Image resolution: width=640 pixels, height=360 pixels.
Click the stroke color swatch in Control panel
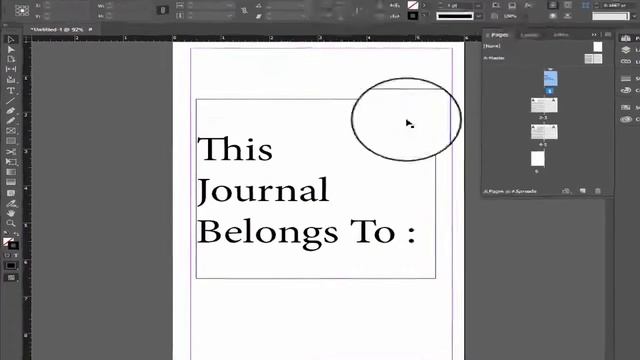(413, 16)
